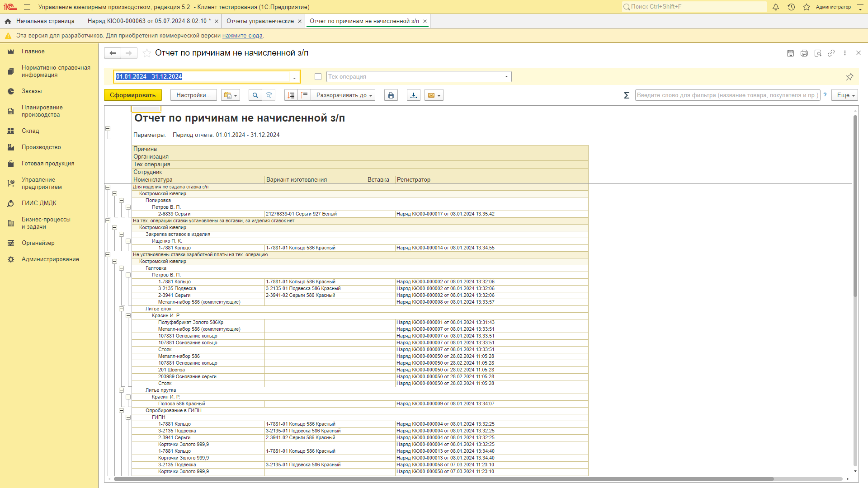Collapse Закрепка вставок в изделия group node

coord(122,235)
